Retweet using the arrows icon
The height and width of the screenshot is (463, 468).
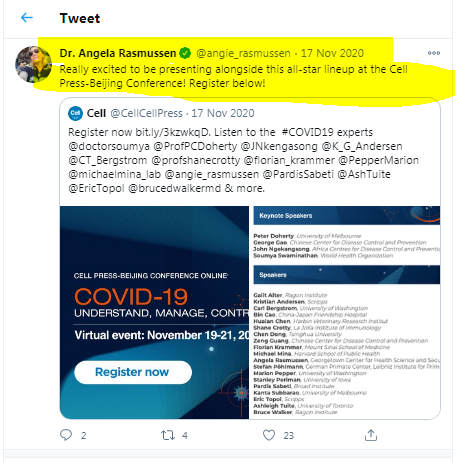pyautogui.click(x=168, y=435)
